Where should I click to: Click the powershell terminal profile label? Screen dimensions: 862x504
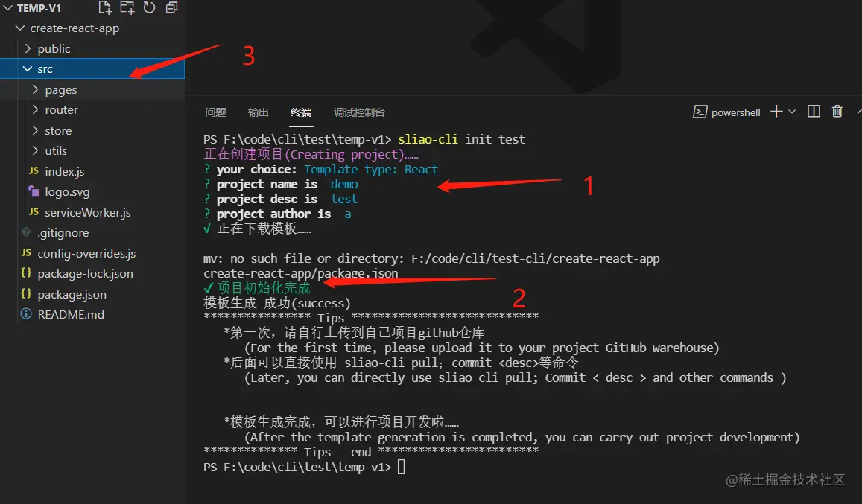pyautogui.click(x=735, y=112)
